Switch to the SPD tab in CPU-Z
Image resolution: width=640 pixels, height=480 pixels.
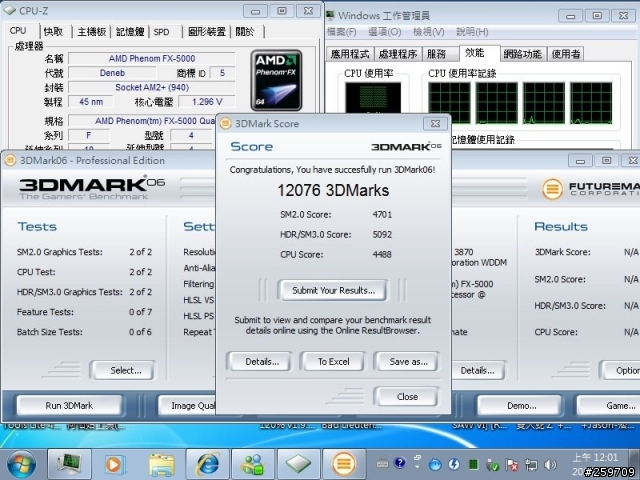[x=162, y=31]
